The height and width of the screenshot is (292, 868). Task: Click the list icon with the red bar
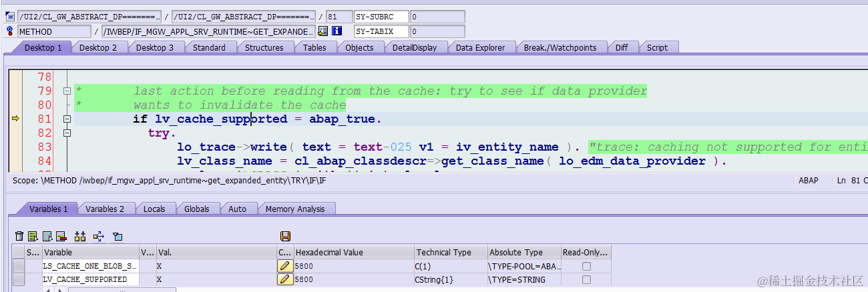(x=61, y=236)
